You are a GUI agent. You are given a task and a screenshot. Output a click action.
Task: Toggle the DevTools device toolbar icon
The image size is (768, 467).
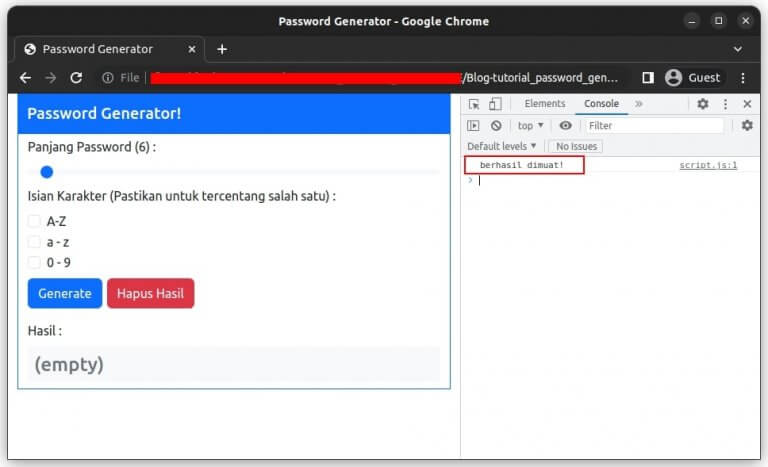pos(495,104)
